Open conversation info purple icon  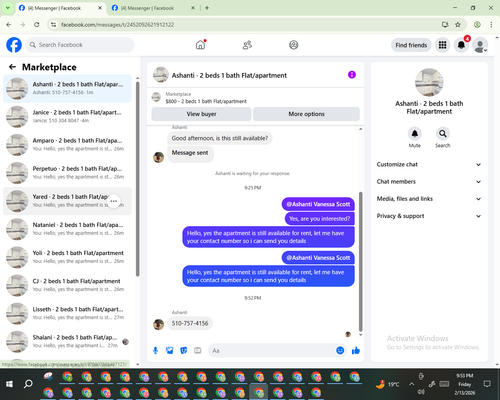(352, 75)
